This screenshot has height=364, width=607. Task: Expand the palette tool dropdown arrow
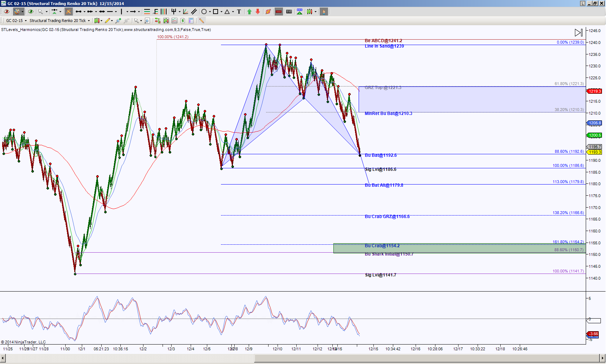click(22, 12)
